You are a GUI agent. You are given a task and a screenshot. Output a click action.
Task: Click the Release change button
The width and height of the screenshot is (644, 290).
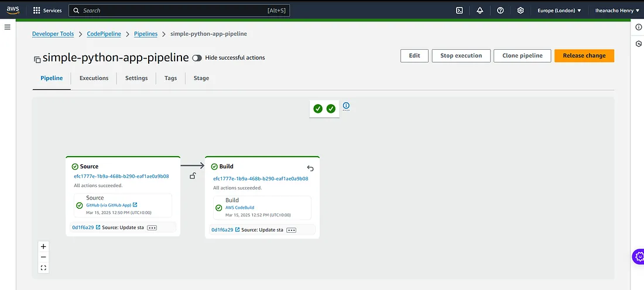tap(584, 56)
